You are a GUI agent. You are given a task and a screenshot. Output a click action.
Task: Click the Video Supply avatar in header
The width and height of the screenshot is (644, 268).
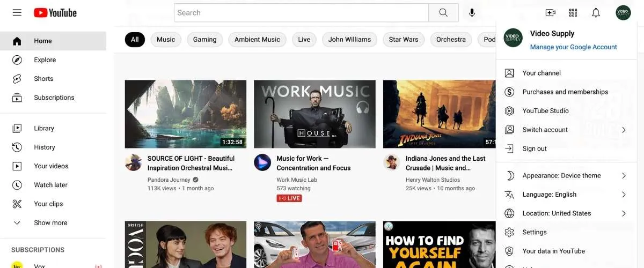click(x=623, y=12)
